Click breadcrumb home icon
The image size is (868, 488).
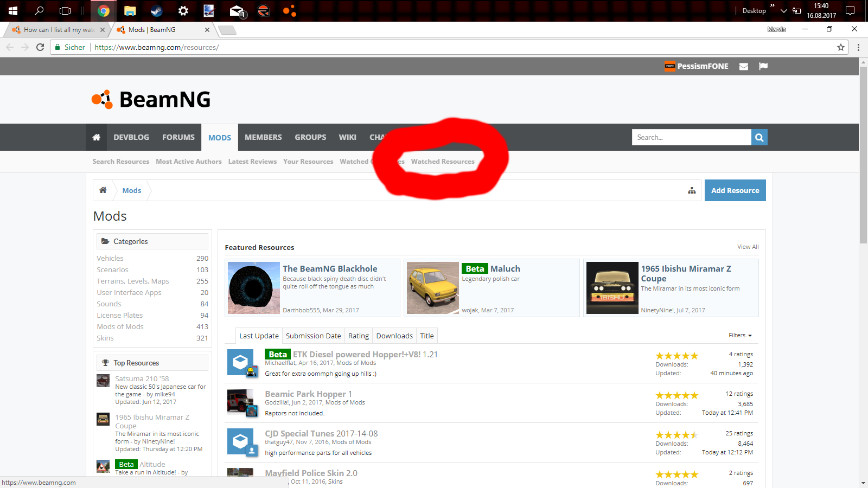click(x=103, y=190)
